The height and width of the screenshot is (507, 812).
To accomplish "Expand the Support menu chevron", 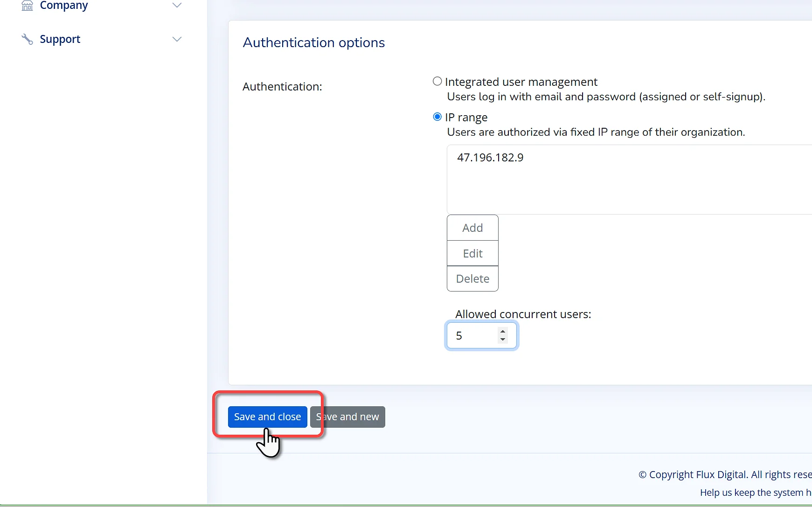I will [177, 39].
